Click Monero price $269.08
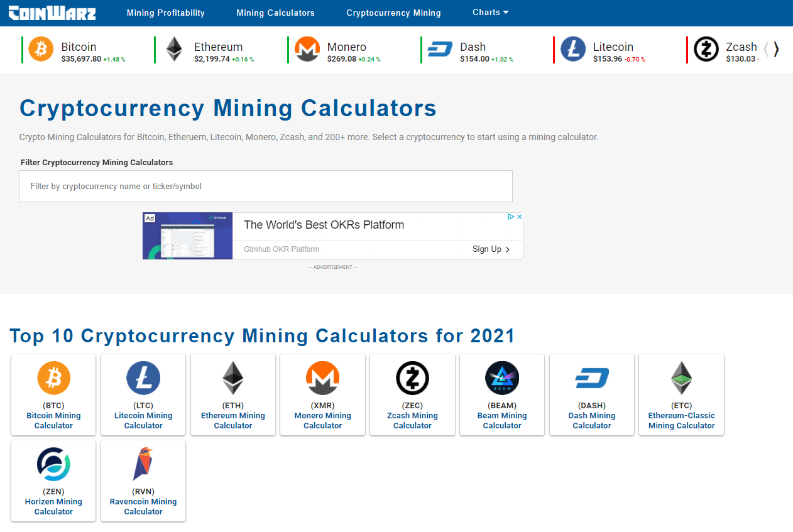This screenshot has height=532, width=793. coord(342,59)
